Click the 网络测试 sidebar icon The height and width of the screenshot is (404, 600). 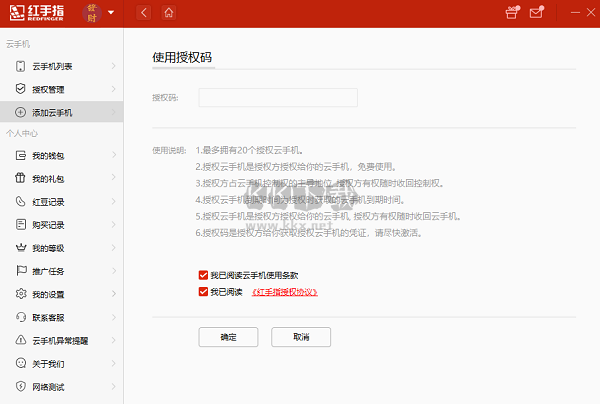tap(20, 386)
